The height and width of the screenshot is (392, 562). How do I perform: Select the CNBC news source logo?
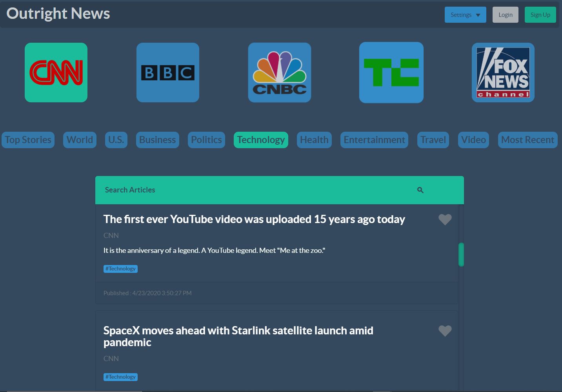click(280, 73)
